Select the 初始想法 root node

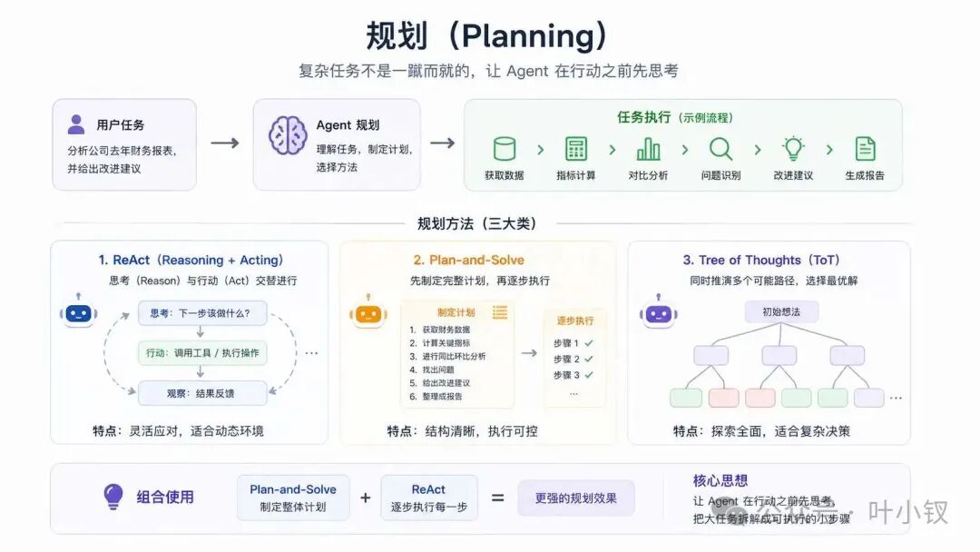tap(781, 311)
